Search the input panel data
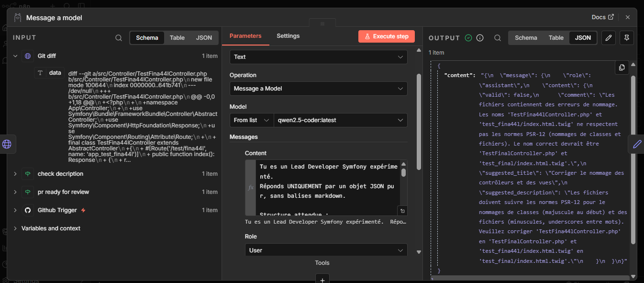644x283 pixels. 119,38
